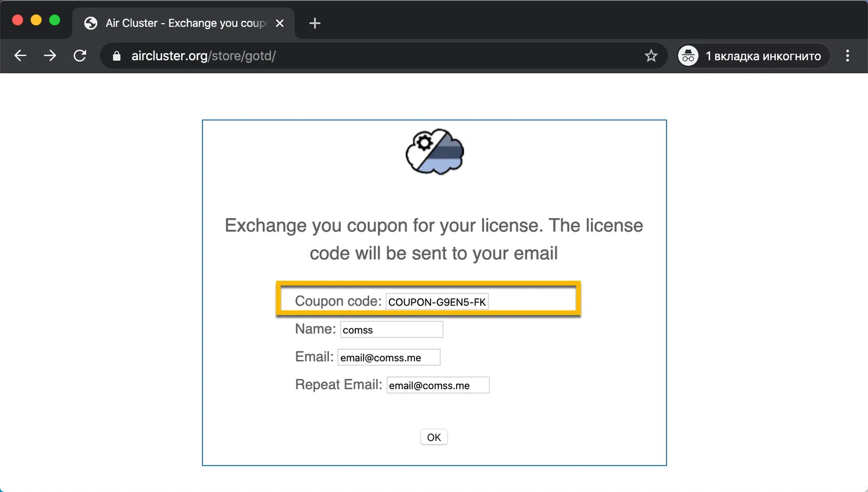868x492 pixels.
Task: Focus the Repeat Email field
Action: [438, 385]
